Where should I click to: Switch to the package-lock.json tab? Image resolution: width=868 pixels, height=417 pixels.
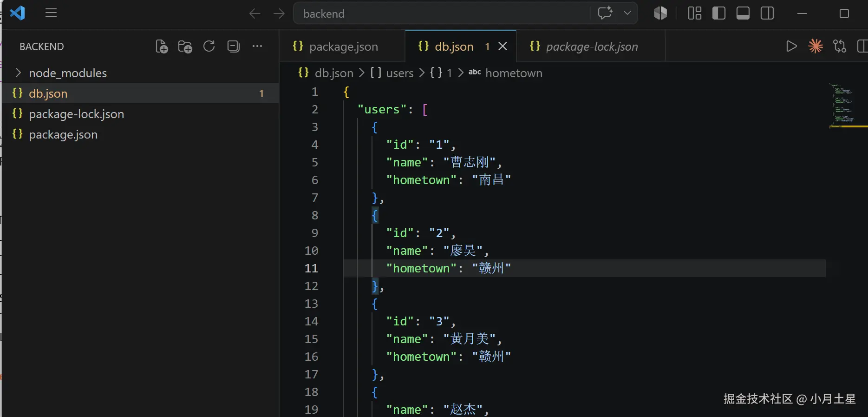pos(591,46)
